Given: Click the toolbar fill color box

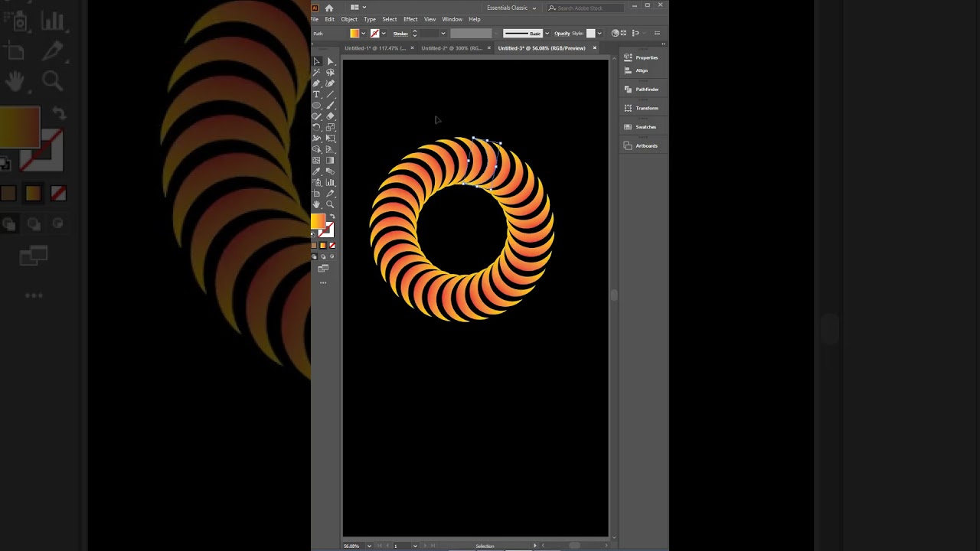Looking at the screenshot, I should [318, 222].
